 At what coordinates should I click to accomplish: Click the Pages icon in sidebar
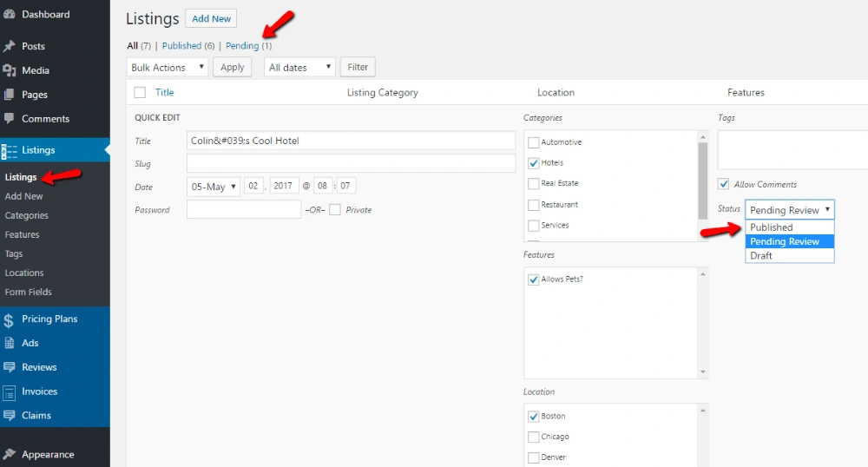point(10,95)
